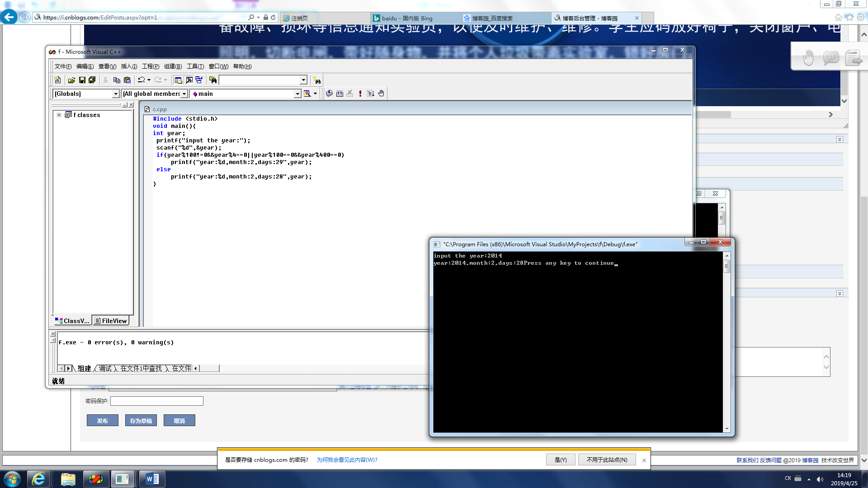
Task: Click console window vertical scrollbar
Action: coord(727,342)
